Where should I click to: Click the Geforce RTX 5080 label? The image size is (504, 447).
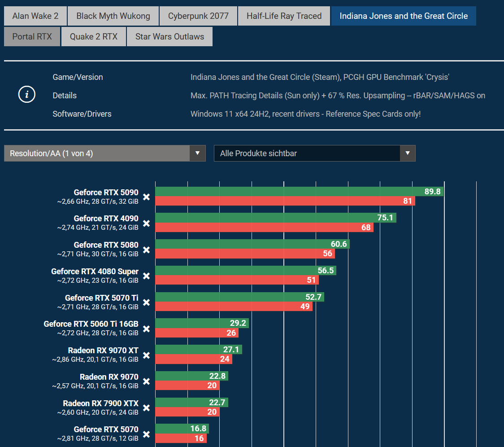click(106, 245)
